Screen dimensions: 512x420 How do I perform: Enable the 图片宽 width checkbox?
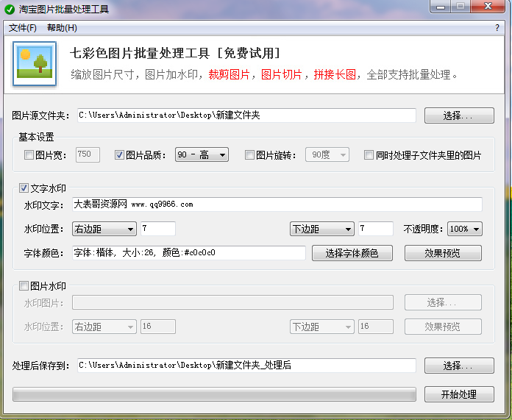pos(29,155)
